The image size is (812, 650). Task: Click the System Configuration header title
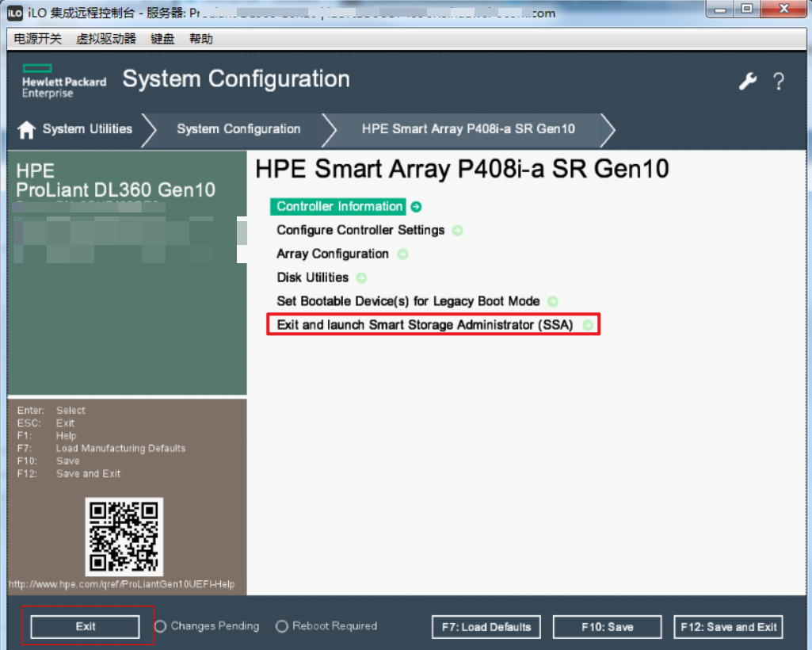tap(236, 79)
